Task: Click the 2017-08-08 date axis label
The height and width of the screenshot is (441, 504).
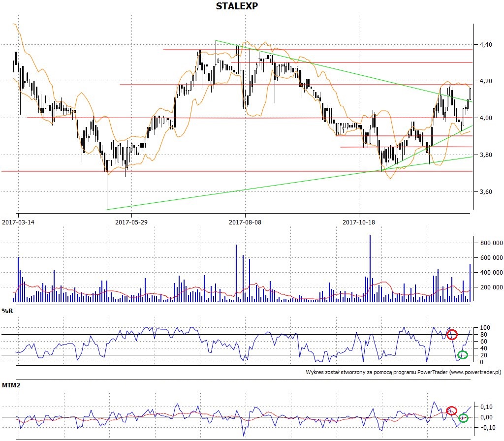Action: 245,222
